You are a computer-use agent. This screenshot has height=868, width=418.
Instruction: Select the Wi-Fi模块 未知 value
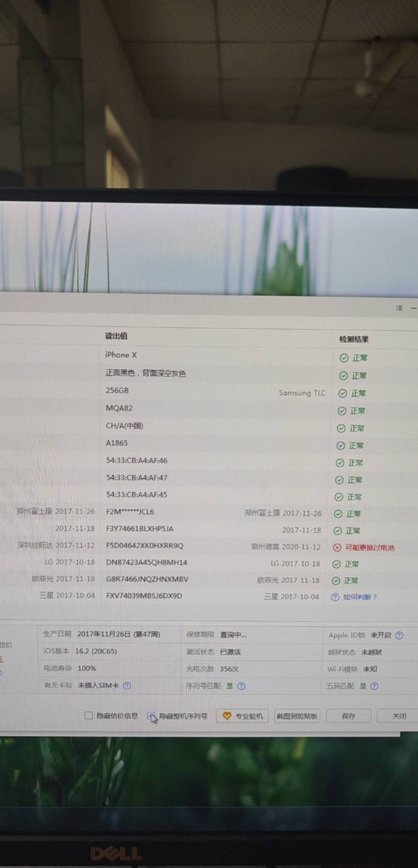point(370,669)
